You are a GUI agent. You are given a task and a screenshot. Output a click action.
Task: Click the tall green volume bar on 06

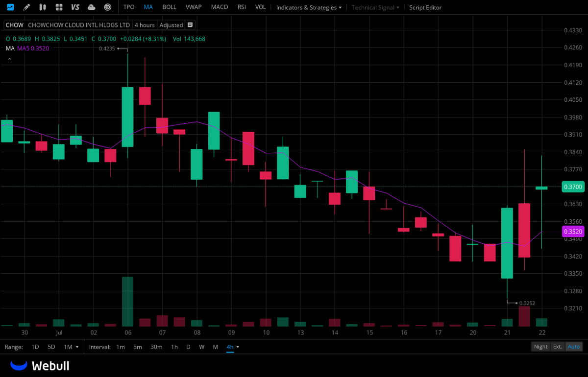(128, 302)
